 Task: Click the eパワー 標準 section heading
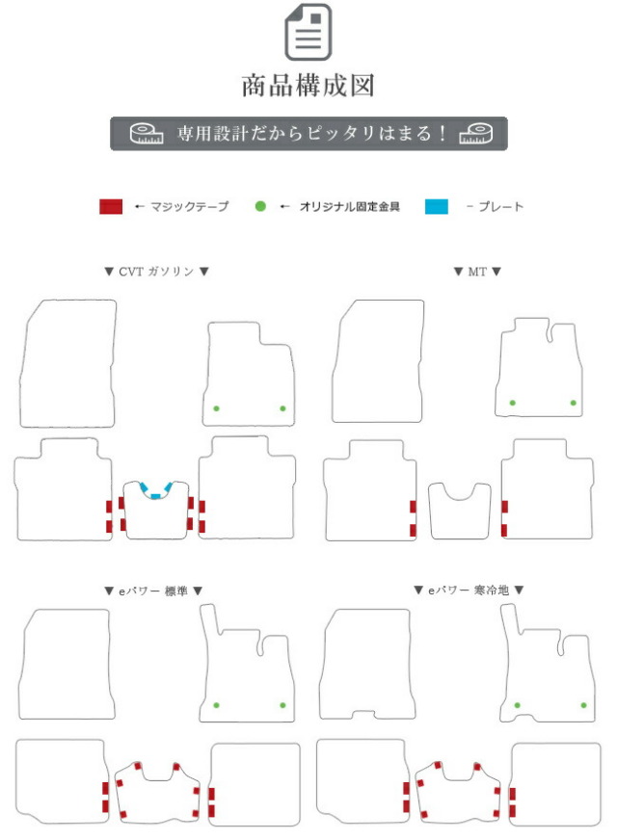click(x=153, y=591)
